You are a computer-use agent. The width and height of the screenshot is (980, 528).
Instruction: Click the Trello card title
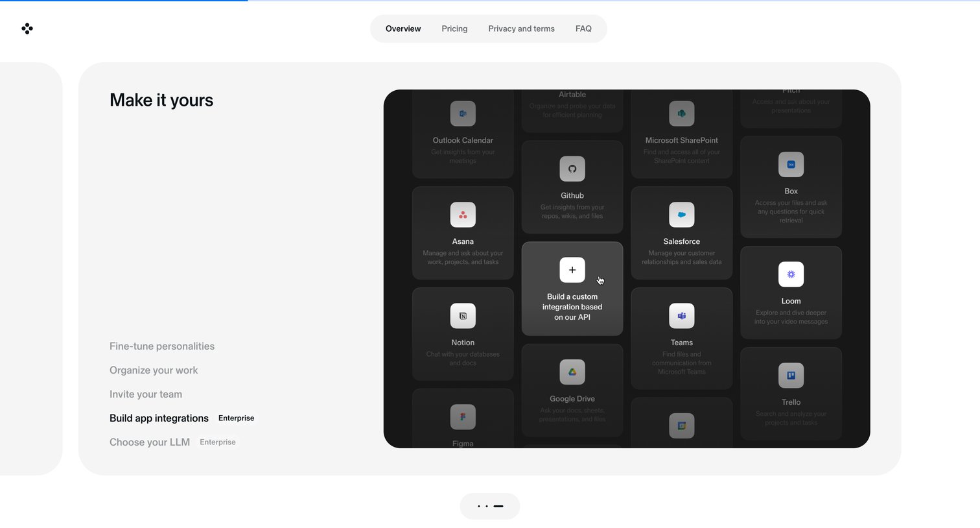[x=791, y=402]
